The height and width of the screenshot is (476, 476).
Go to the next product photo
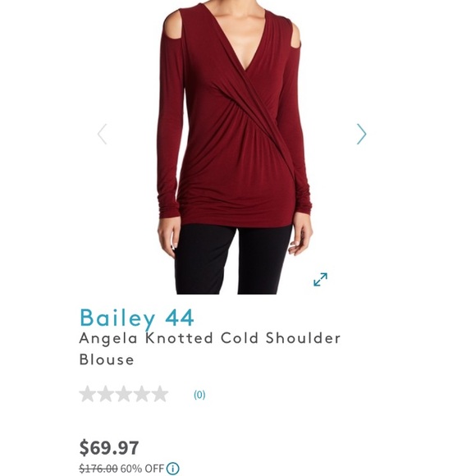pyautogui.click(x=361, y=134)
